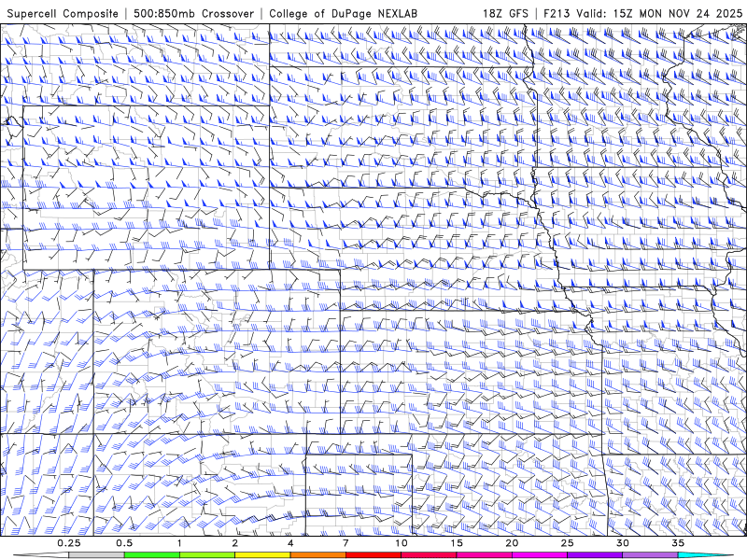Click 'College of DuPage NEXLAB' header text
747x560 pixels.
pyautogui.click(x=343, y=13)
